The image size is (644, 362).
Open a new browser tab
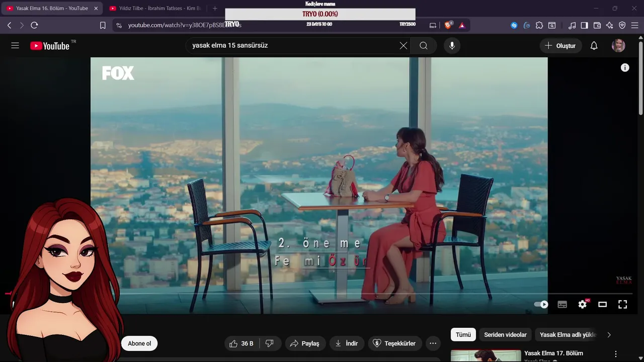tap(215, 8)
